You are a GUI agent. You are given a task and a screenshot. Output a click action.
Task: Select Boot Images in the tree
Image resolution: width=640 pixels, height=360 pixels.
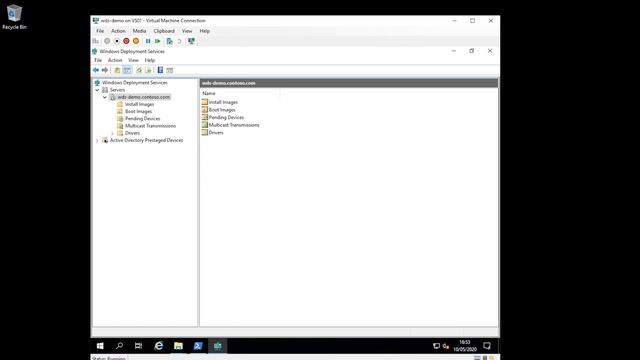[x=138, y=111]
